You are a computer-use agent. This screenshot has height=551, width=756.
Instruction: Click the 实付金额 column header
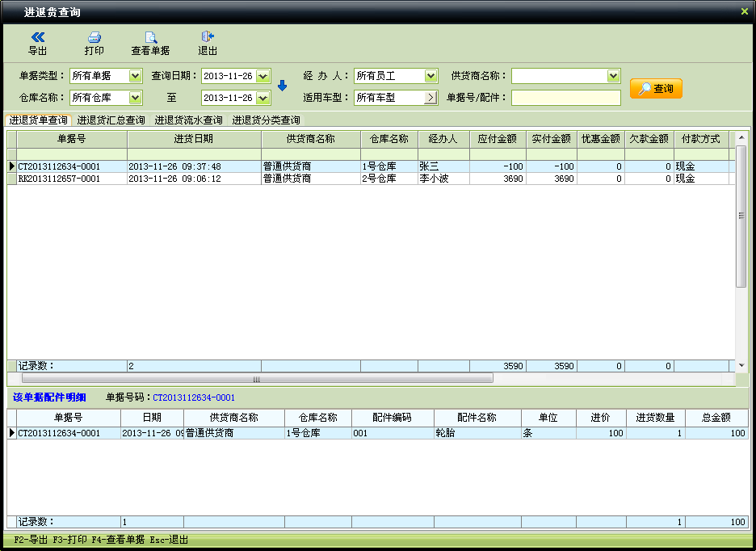pyautogui.click(x=552, y=139)
